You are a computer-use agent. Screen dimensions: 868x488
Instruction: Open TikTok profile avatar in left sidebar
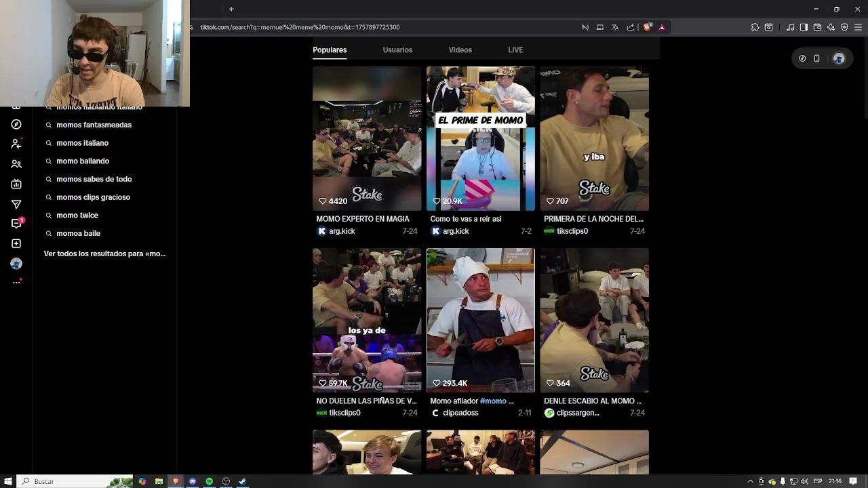[16, 264]
